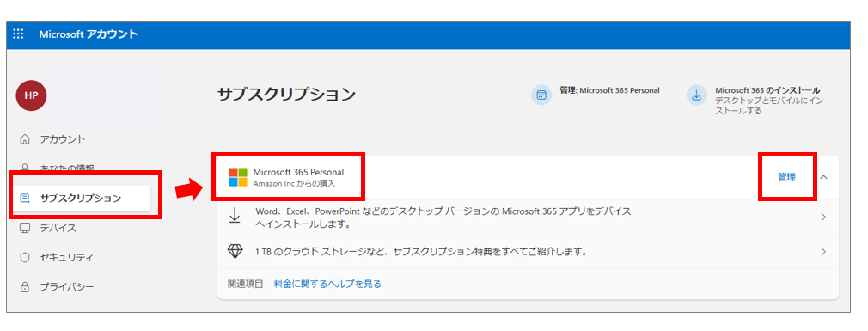Viewport: 868px width, 331px height.
Task: Click the chevron on the install apps row
Action: 823,217
